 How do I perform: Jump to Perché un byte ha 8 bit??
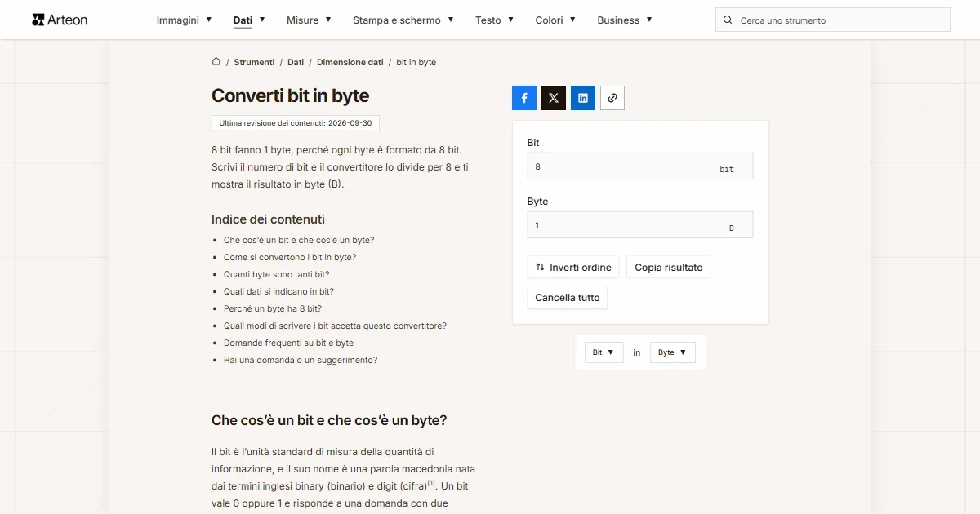click(273, 308)
